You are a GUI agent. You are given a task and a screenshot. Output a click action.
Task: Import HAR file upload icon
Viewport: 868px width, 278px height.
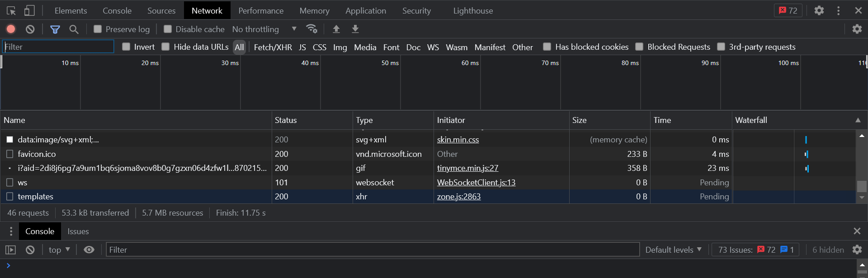coord(336,29)
